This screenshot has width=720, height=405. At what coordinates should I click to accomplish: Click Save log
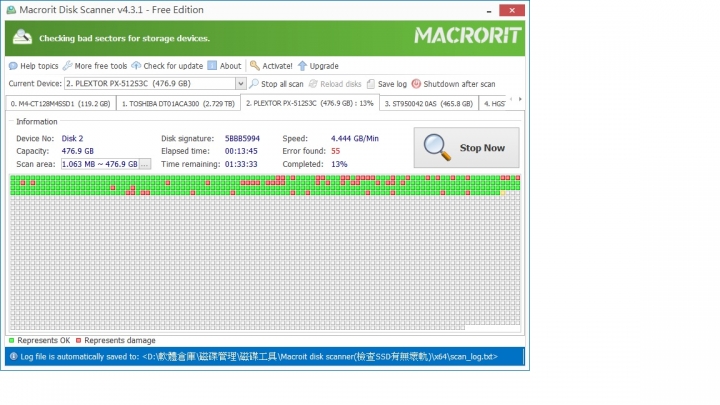point(387,84)
